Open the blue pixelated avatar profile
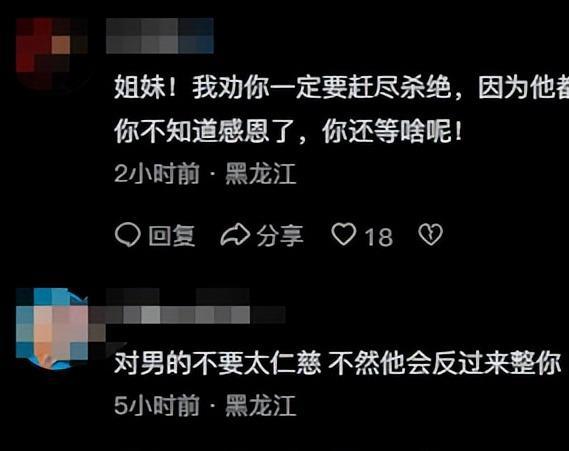569x451 pixels. point(52,328)
